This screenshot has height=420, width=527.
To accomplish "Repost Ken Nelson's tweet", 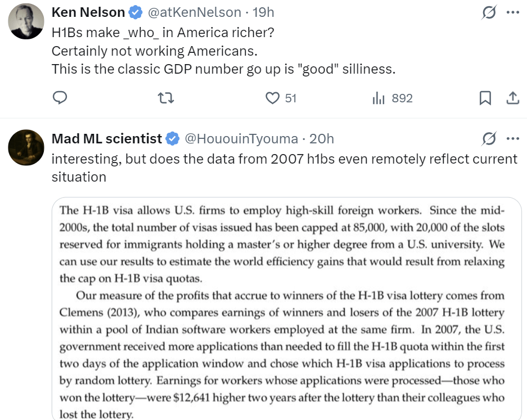I will click(166, 98).
